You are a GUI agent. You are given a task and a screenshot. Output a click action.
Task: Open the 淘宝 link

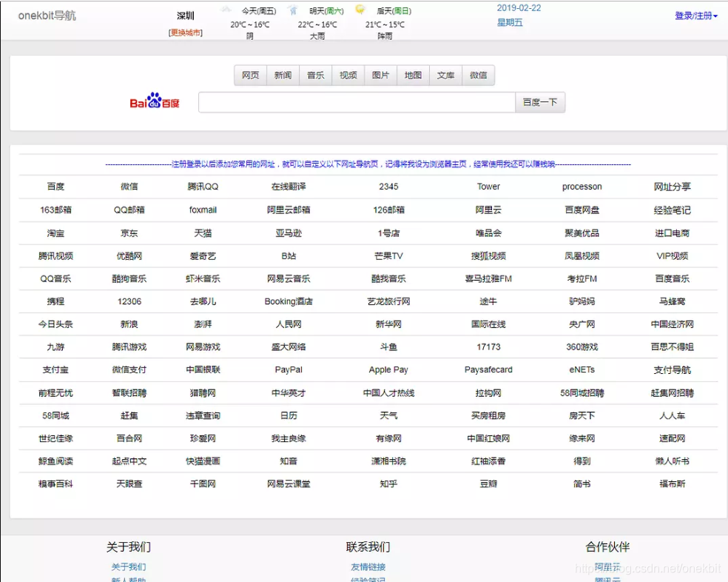55,233
